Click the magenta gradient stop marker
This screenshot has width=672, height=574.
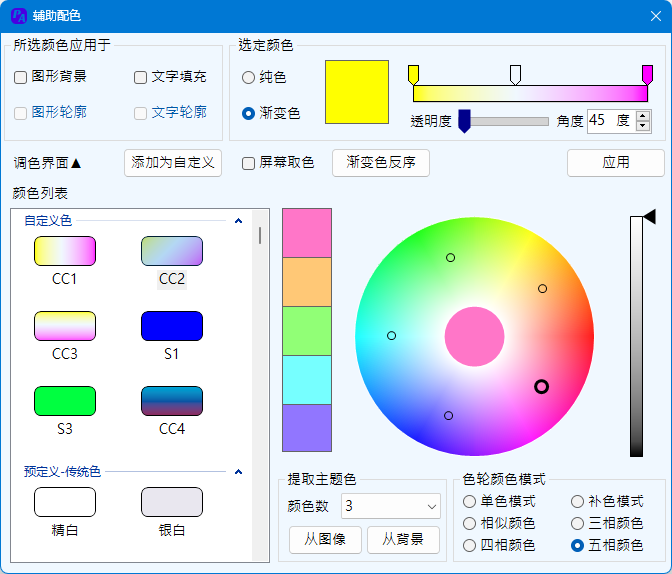click(647, 75)
